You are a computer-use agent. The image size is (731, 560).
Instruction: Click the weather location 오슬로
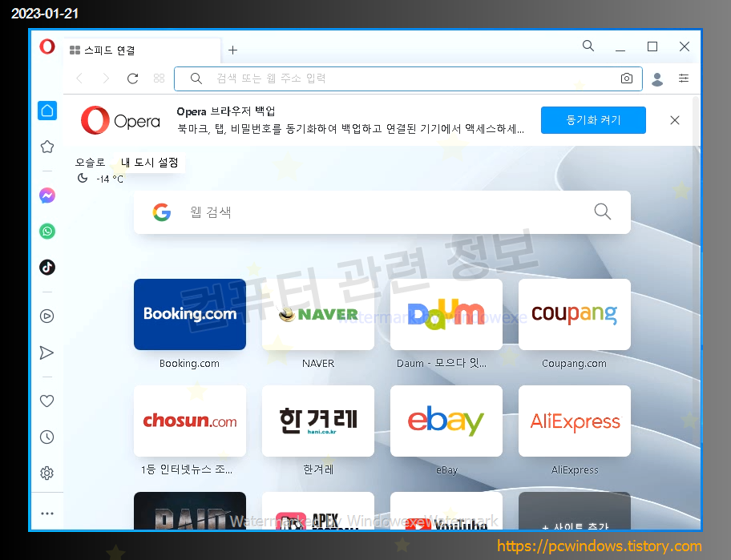click(90, 163)
